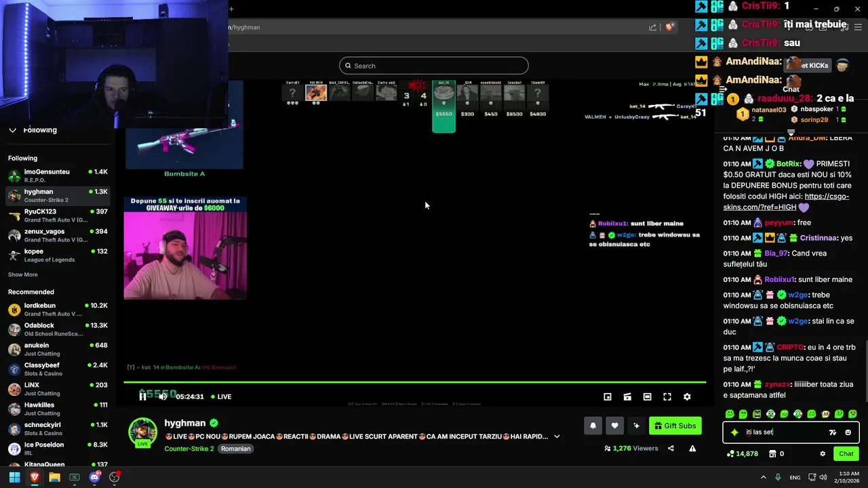Open Windows Start menu
The height and width of the screenshot is (488, 868).
[x=14, y=477]
